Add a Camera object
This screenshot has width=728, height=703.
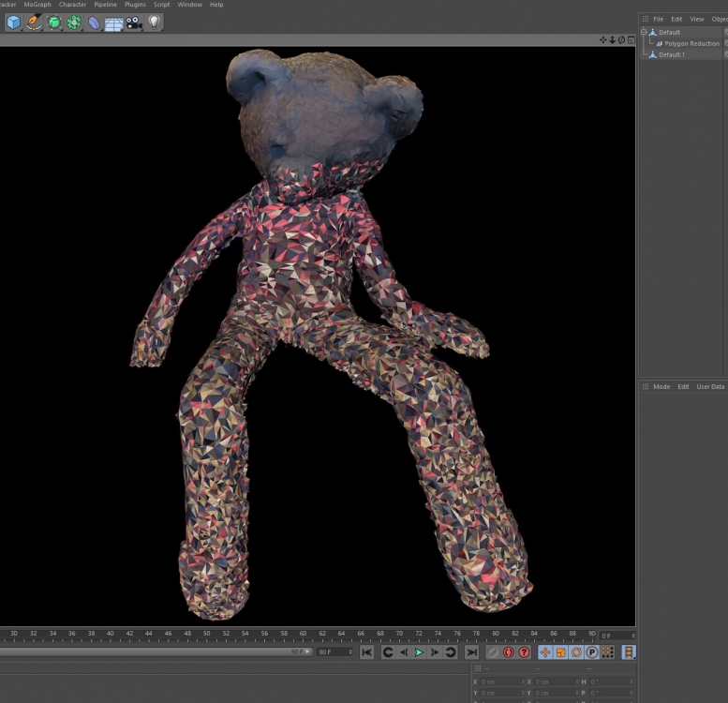tap(135, 22)
